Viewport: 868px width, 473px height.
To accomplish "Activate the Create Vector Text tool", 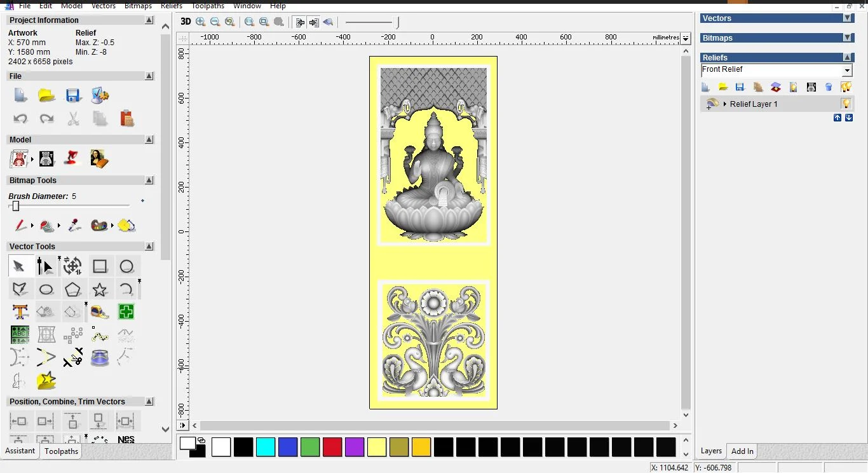I will (20, 312).
